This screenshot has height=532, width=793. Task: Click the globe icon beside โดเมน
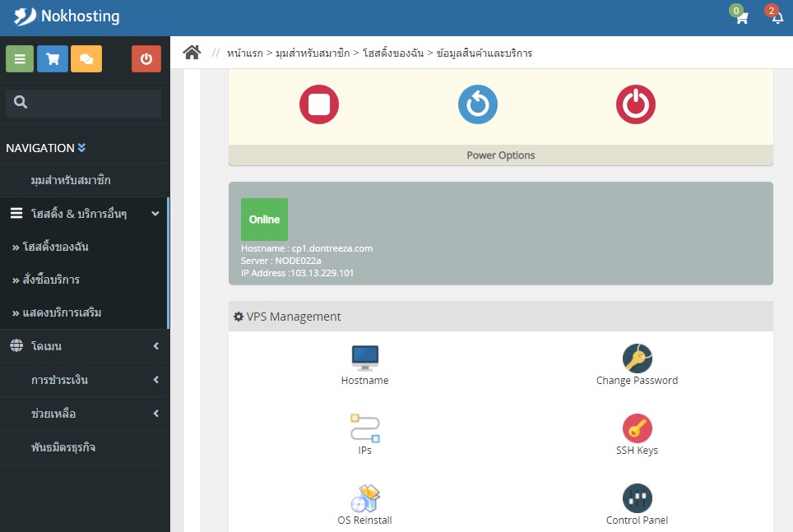16,346
